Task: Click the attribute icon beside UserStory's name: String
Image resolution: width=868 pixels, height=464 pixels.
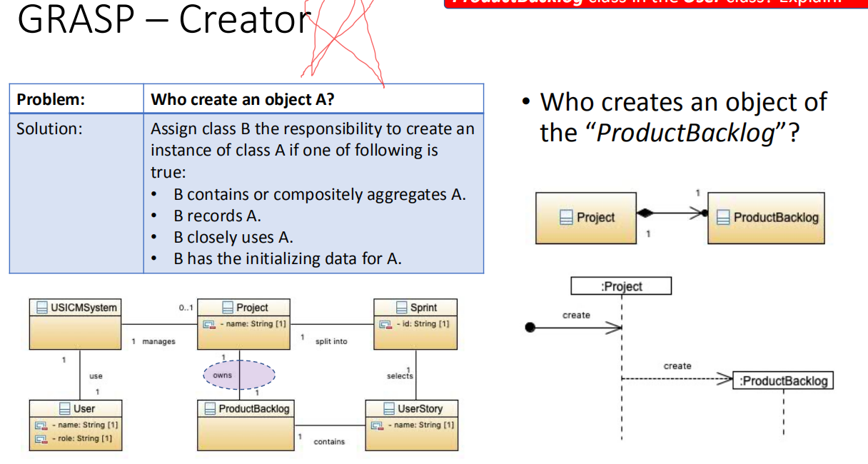Action: (376, 425)
